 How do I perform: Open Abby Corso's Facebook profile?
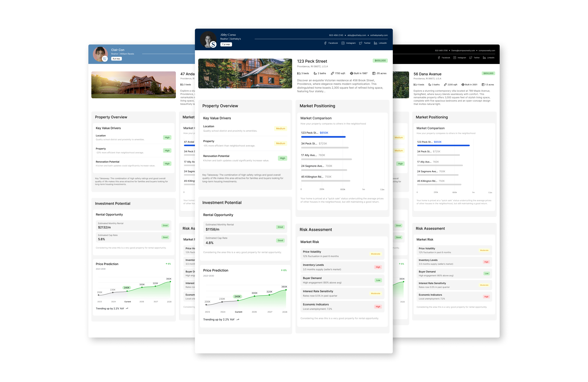(332, 43)
